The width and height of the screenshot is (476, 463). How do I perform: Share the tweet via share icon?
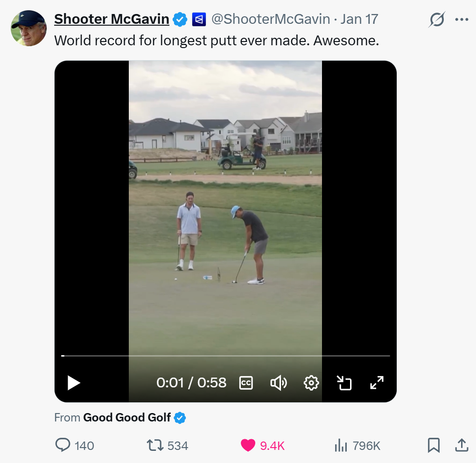pos(462,445)
